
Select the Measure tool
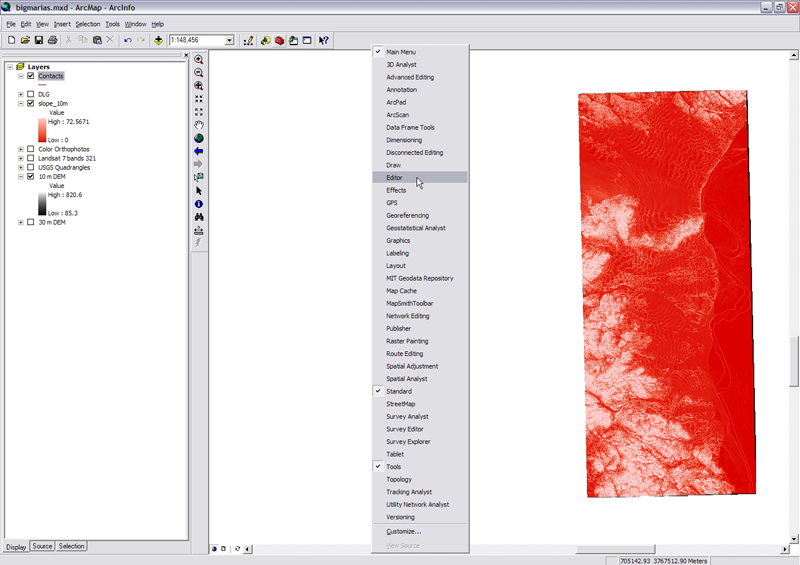[199, 230]
